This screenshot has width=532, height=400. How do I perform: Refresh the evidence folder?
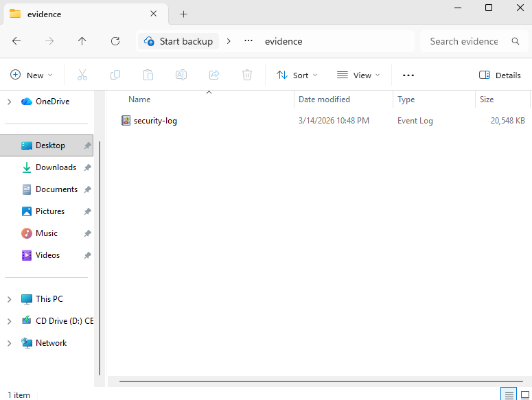point(115,41)
